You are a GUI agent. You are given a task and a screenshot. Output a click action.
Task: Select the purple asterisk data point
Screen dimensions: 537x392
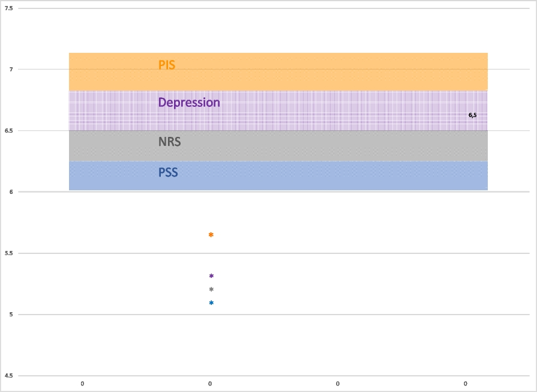click(x=211, y=276)
